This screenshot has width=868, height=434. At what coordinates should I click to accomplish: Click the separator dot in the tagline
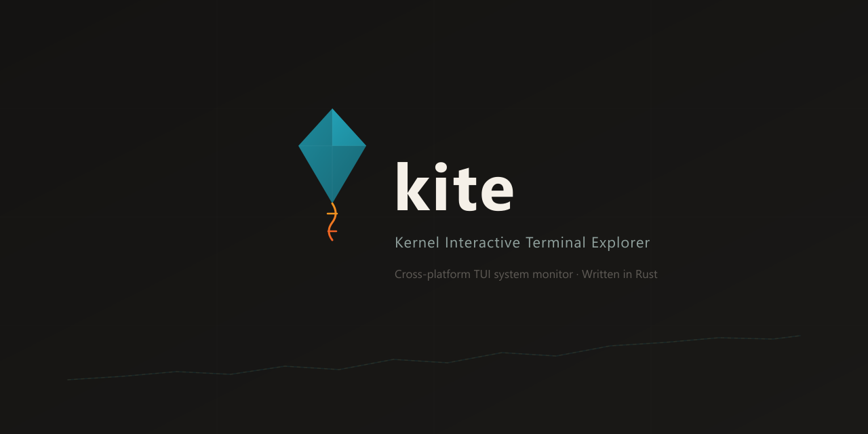click(x=577, y=274)
